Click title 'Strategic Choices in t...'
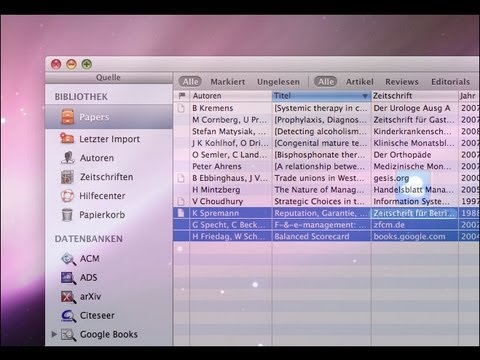 pos(320,201)
